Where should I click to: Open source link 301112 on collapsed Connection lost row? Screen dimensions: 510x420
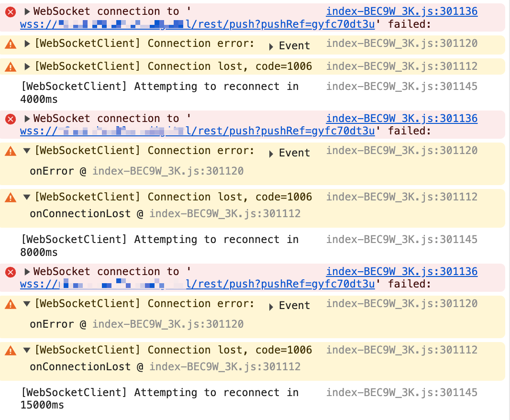click(402, 66)
